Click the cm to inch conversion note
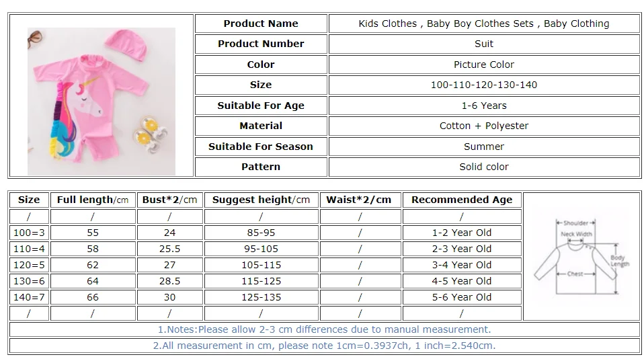Image resolution: width=644 pixels, height=359 pixels. coord(324,346)
